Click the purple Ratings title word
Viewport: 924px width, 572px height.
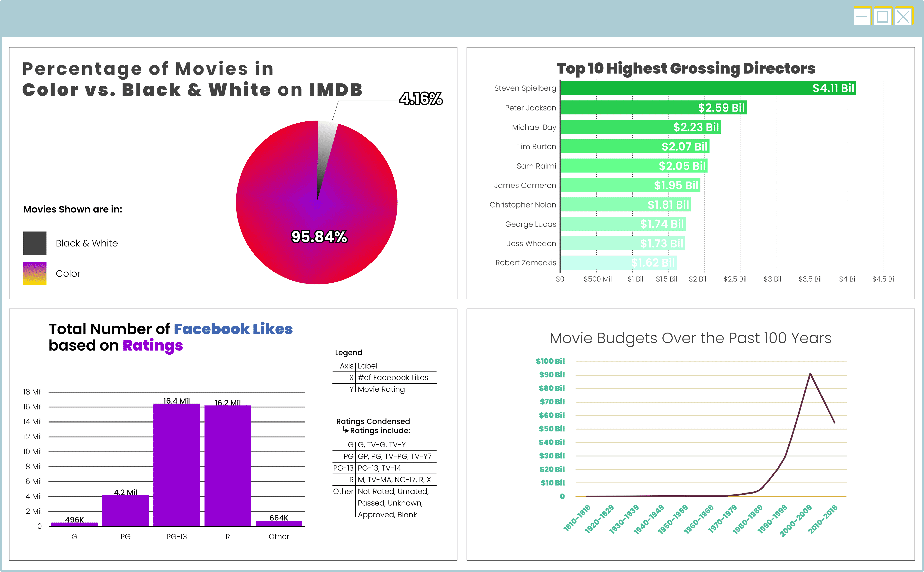coord(153,346)
